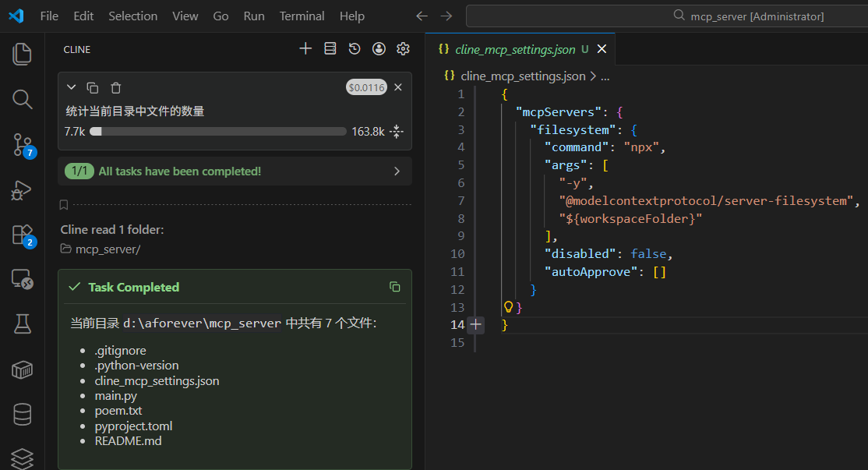Copy the Task Completed result text
The width and height of the screenshot is (868, 470).
[x=395, y=287]
